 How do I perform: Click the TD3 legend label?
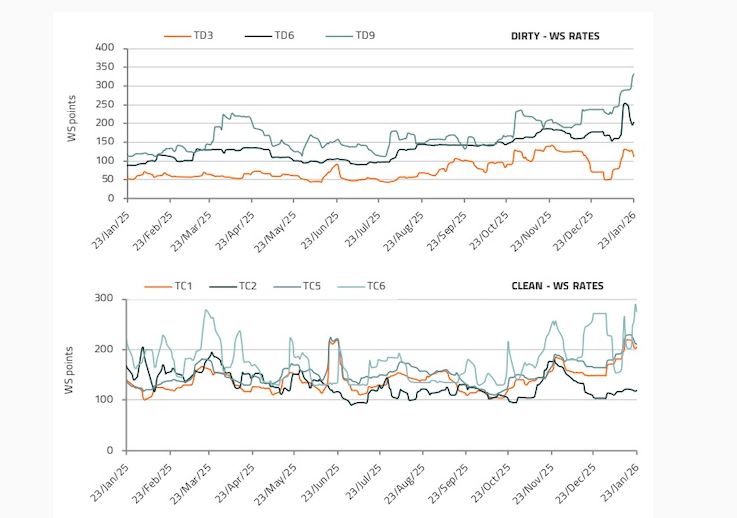click(x=203, y=35)
